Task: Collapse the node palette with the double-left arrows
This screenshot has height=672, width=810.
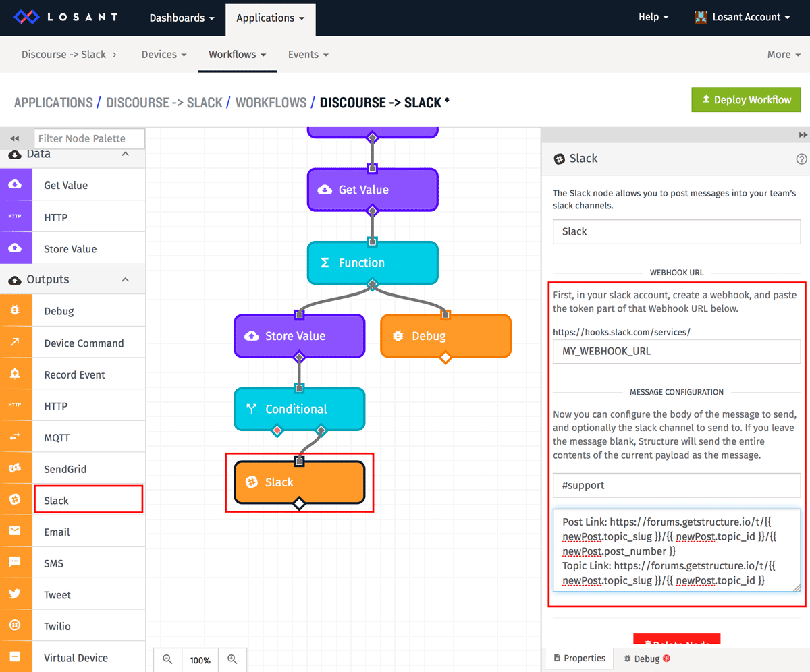Action: pyautogui.click(x=14, y=138)
